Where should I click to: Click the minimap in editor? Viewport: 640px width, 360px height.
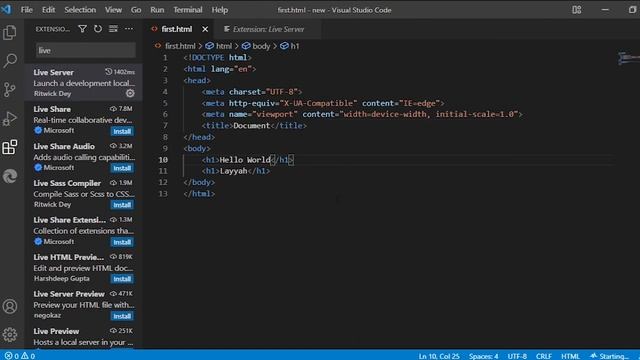(x=629, y=58)
